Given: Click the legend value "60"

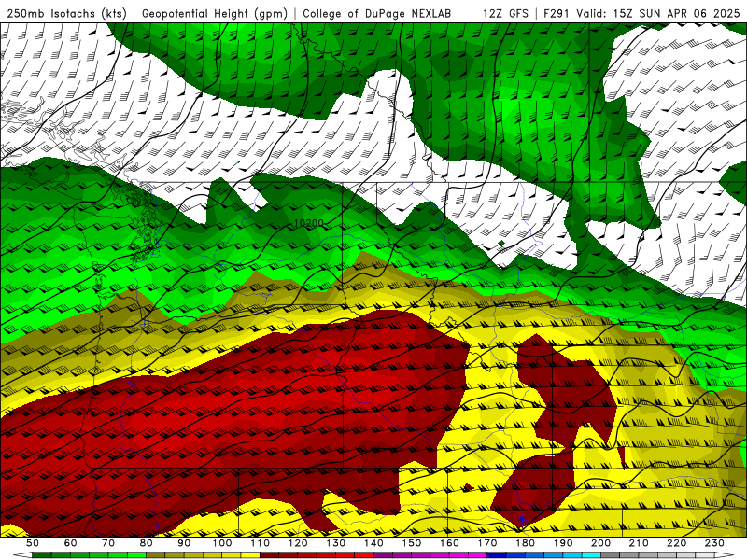Looking at the screenshot, I should tap(71, 543).
